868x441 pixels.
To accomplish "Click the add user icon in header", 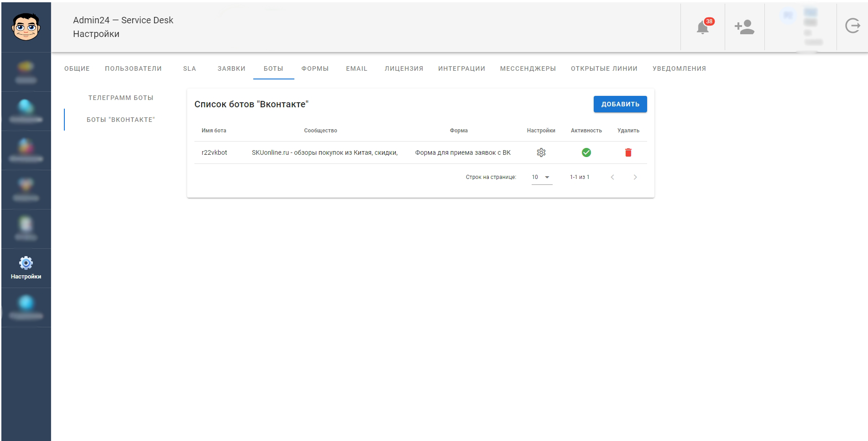I will tap(744, 27).
